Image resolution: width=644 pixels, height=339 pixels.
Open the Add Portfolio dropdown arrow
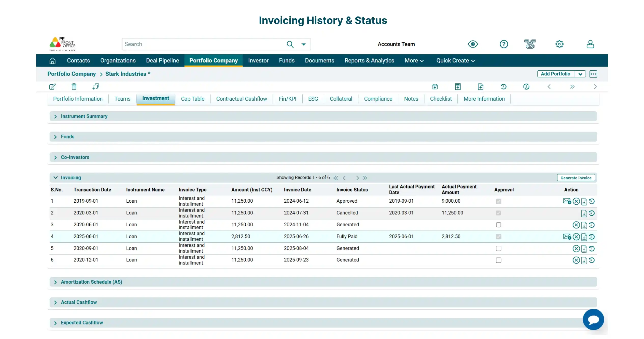[580, 74]
